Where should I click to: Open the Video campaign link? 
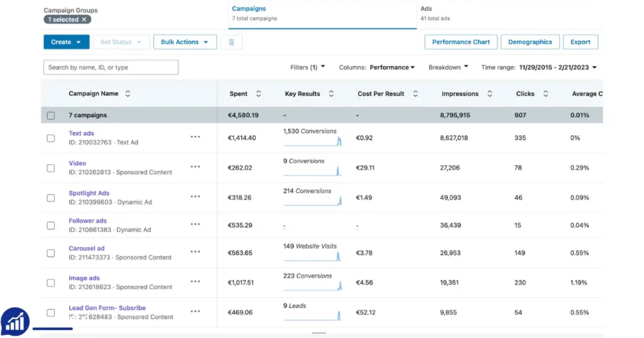pyautogui.click(x=77, y=163)
